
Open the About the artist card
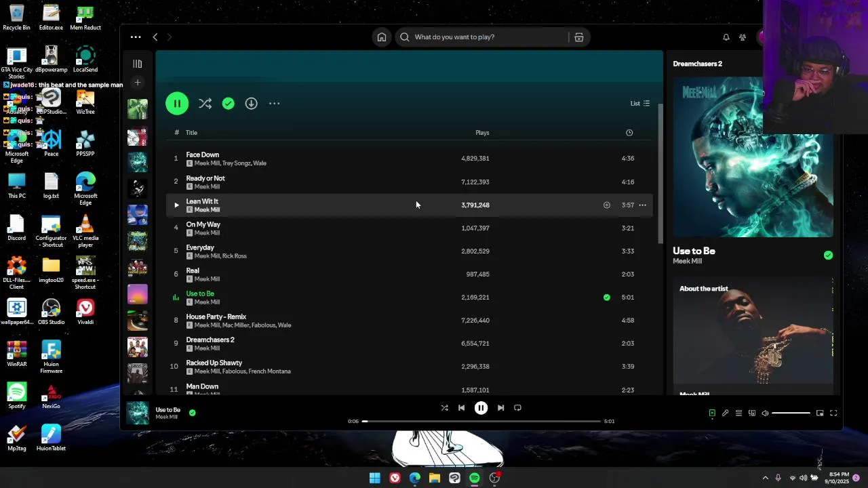(753, 336)
